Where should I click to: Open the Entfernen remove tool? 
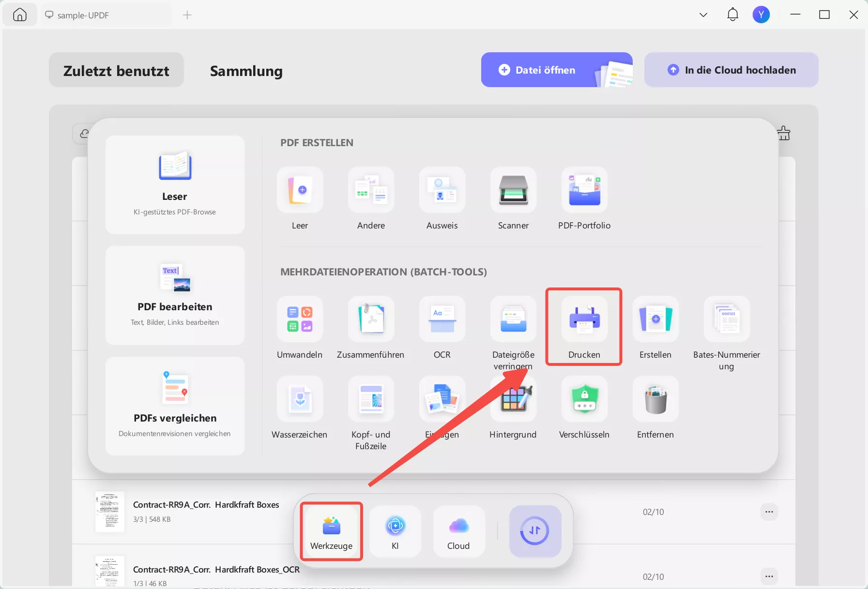coord(655,399)
